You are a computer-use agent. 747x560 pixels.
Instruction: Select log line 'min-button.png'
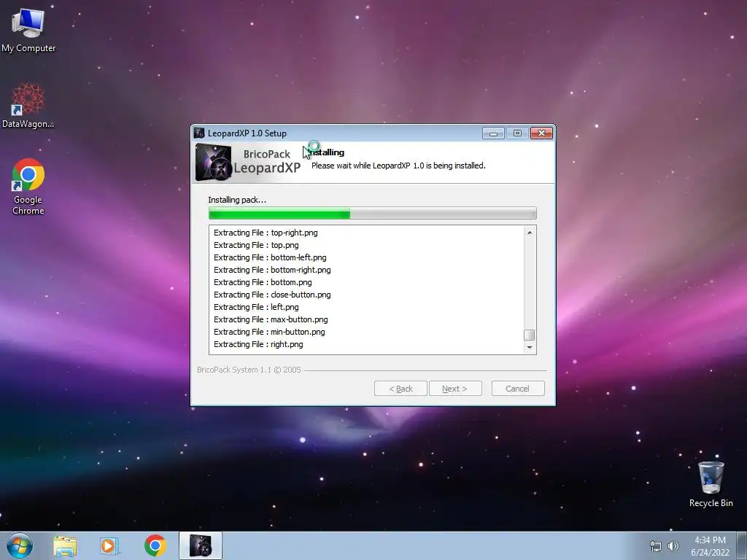pos(269,332)
